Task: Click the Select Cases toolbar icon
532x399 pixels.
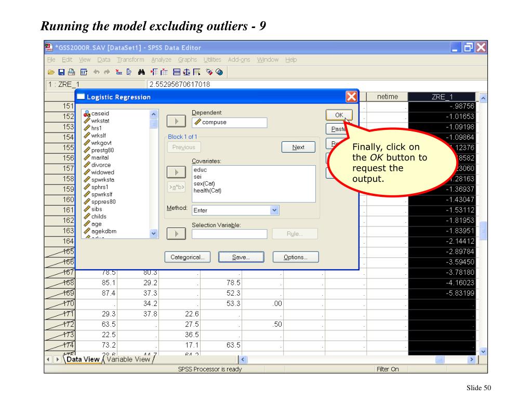Action: click(197, 72)
